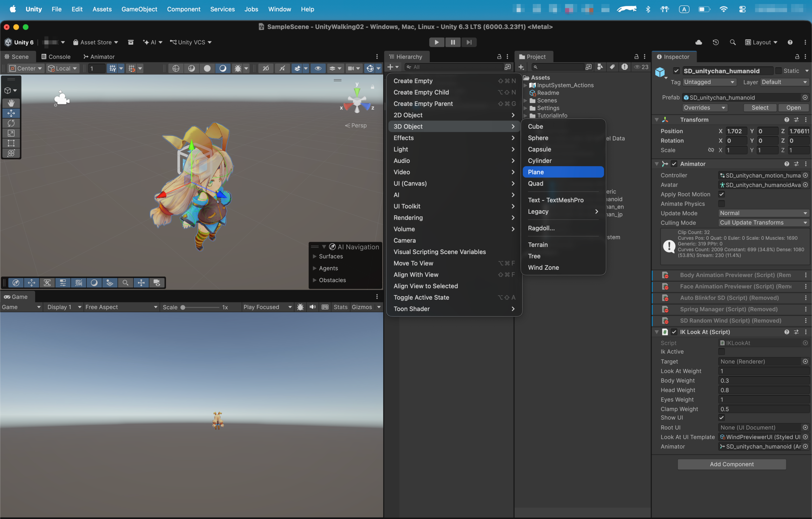
Task: Switch to the Console tab
Action: pos(56,57)
